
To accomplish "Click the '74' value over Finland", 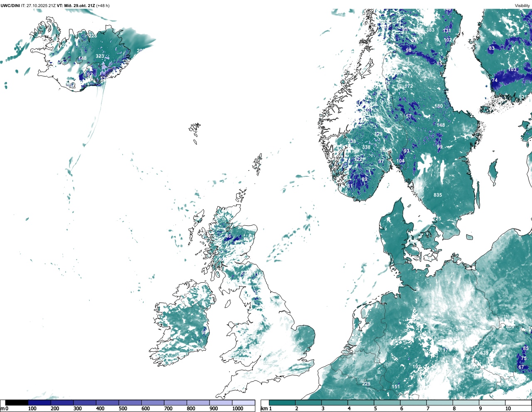I will [x=495, y=80].
